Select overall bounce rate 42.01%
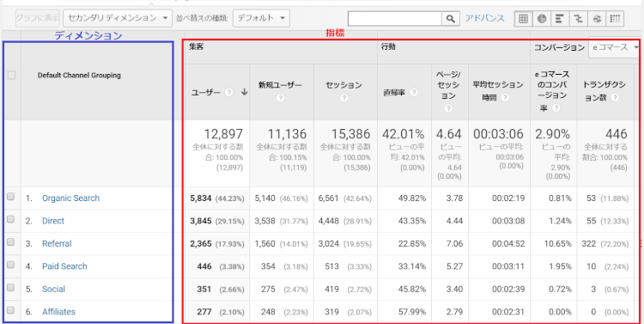 coord(404,133)
